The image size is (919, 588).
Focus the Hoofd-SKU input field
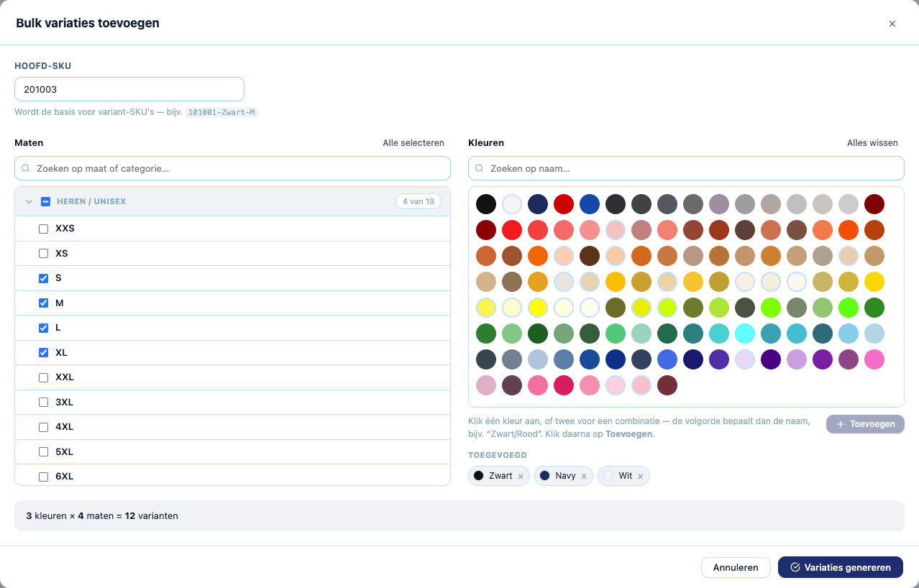point(129,89)
